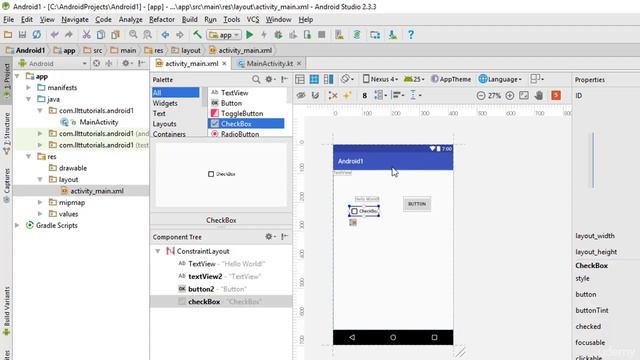The width and height of the screenshot is (640, 360).
Task: Select ToggleButton in Palette list
Action: [x=242, y=113]
